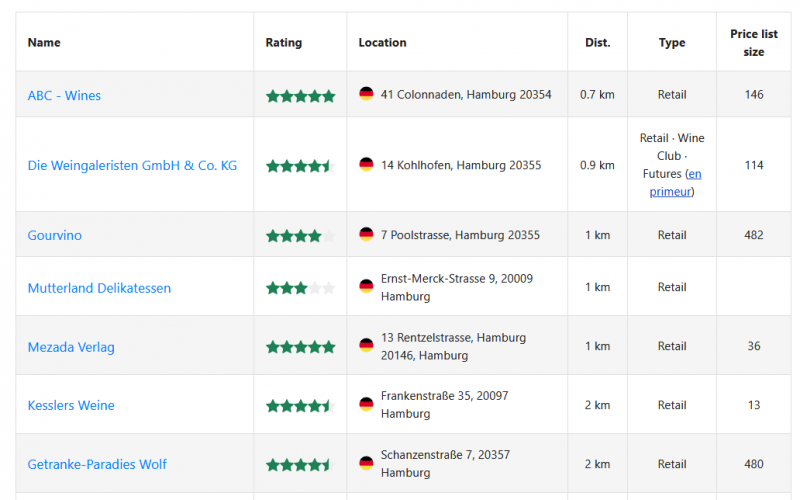This screenshot has height=500, width=800.
Task: Open the ABC - Wines store link
Action: 64,95
